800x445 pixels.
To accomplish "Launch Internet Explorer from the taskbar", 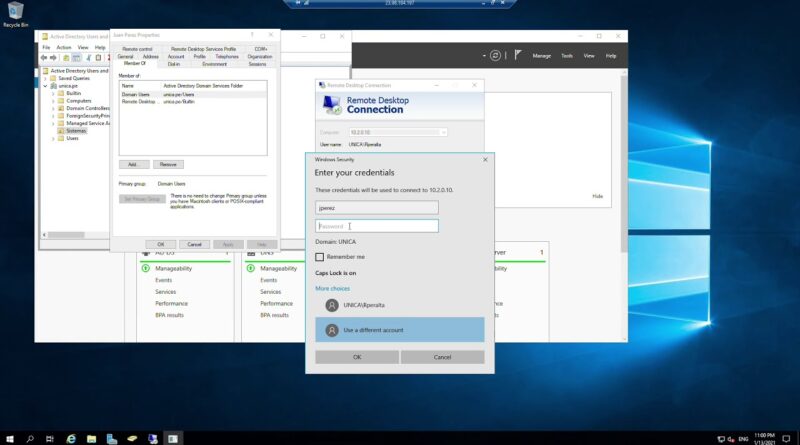I will (71, 439).
